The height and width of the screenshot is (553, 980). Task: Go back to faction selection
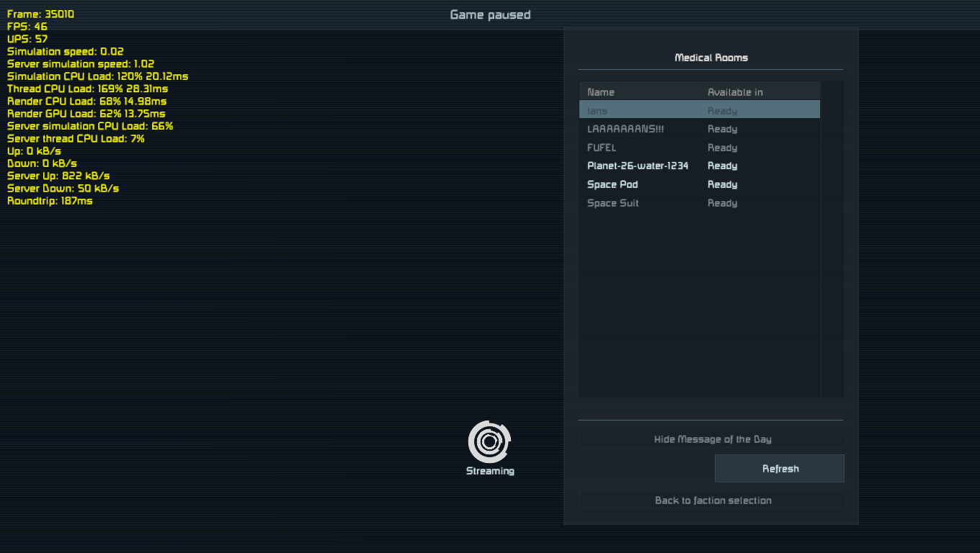[712, 500]
